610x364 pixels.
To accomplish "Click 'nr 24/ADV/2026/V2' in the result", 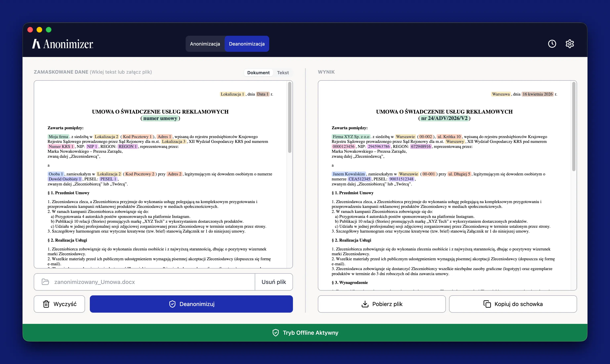I will click(444, 118).
